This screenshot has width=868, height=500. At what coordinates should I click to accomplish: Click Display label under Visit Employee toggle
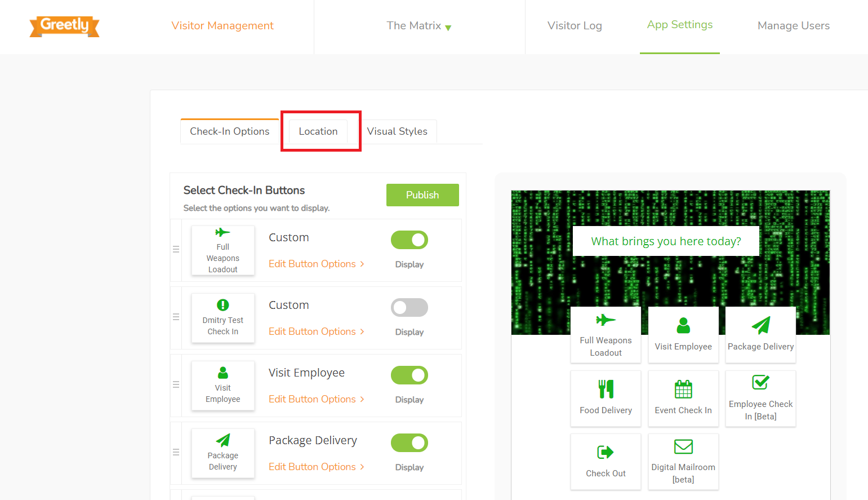click(x=409, y=400)
